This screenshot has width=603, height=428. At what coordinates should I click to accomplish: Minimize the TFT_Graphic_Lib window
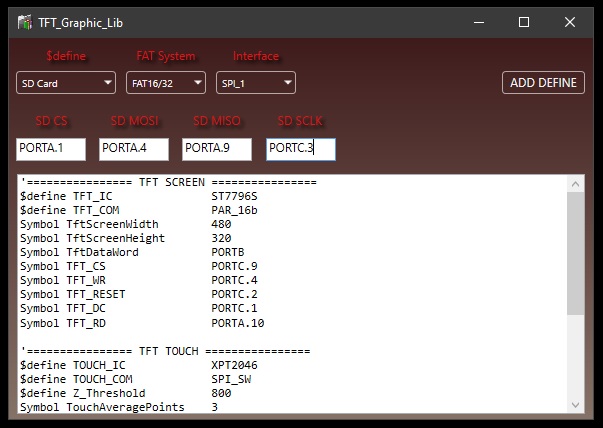pos(477,21)
